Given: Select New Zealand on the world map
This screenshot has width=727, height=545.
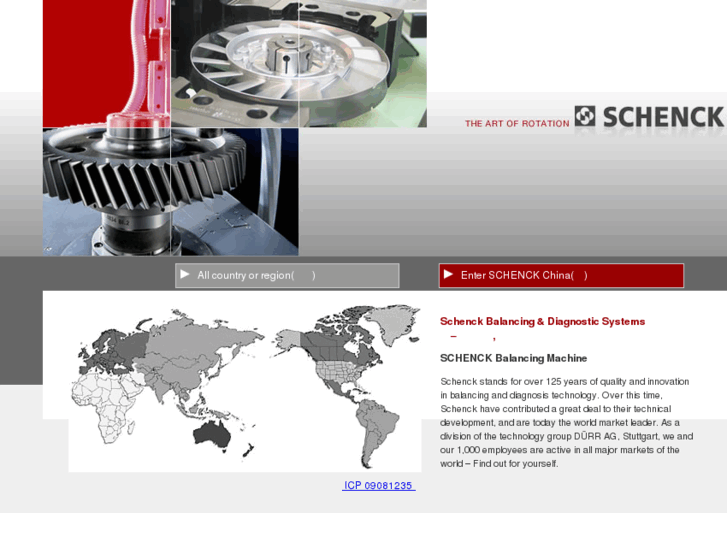Looking at the screenshot, I should pyautogui.click(x=248, y=451).
